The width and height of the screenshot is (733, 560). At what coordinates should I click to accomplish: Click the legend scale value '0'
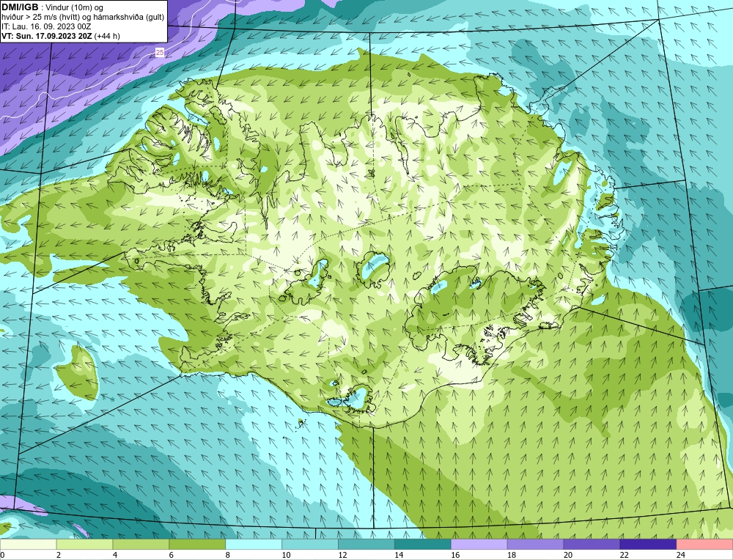(2, 555)
